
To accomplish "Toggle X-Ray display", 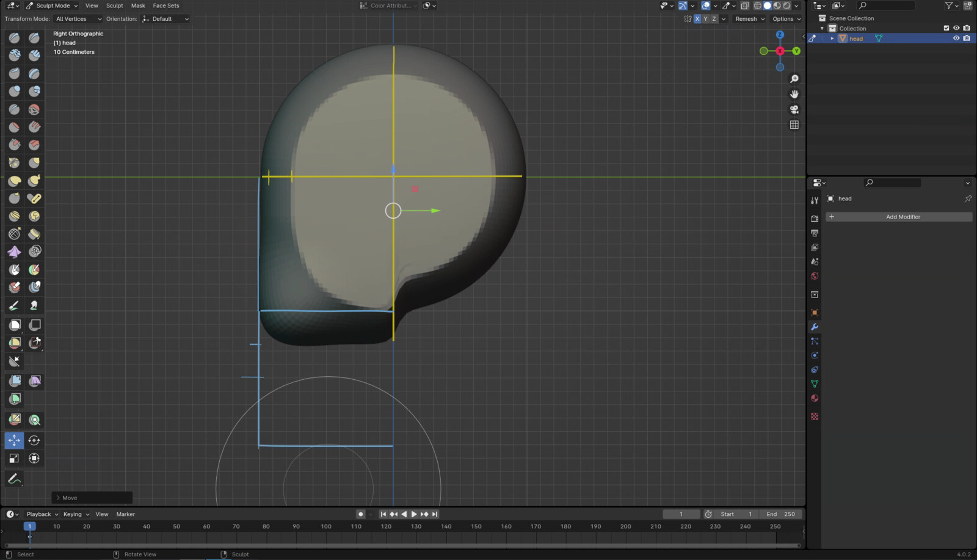I will (745, 5).
